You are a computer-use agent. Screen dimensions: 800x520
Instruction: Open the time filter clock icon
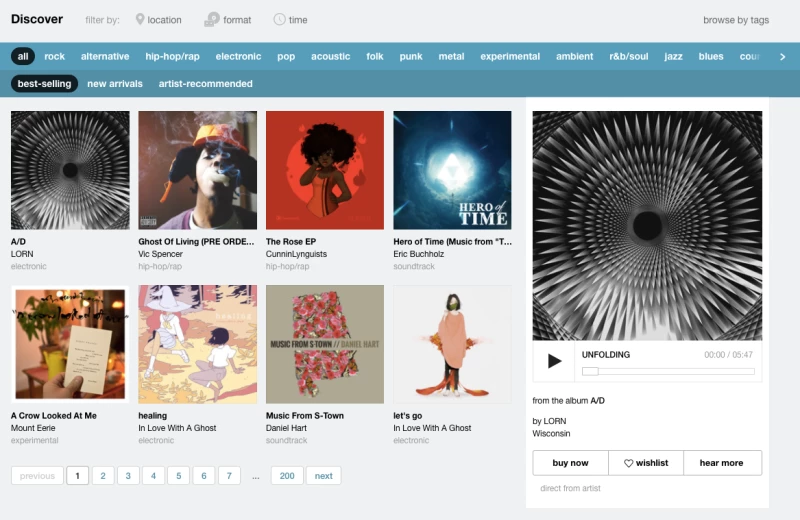click(x=279, y=19)
